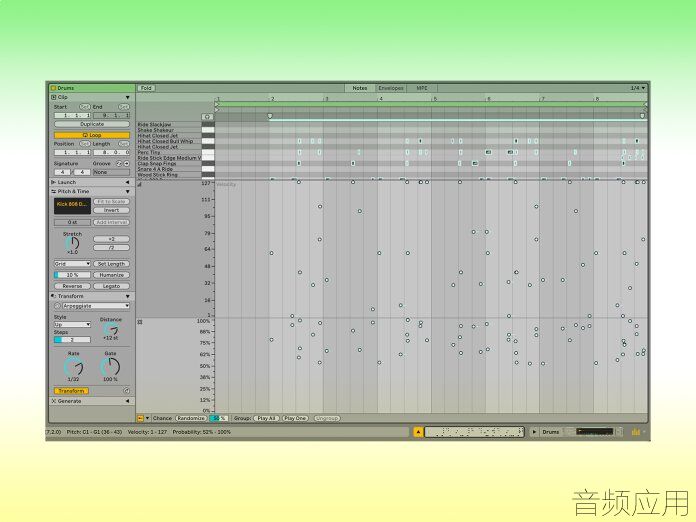Click the auto-apply icon beside Transform button
The height and width of the screenshot is (522, 696).
point(126,391)
